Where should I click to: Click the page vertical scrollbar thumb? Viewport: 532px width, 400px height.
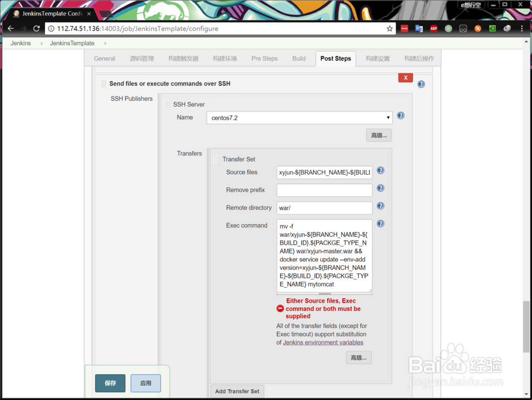pos(526,326)
